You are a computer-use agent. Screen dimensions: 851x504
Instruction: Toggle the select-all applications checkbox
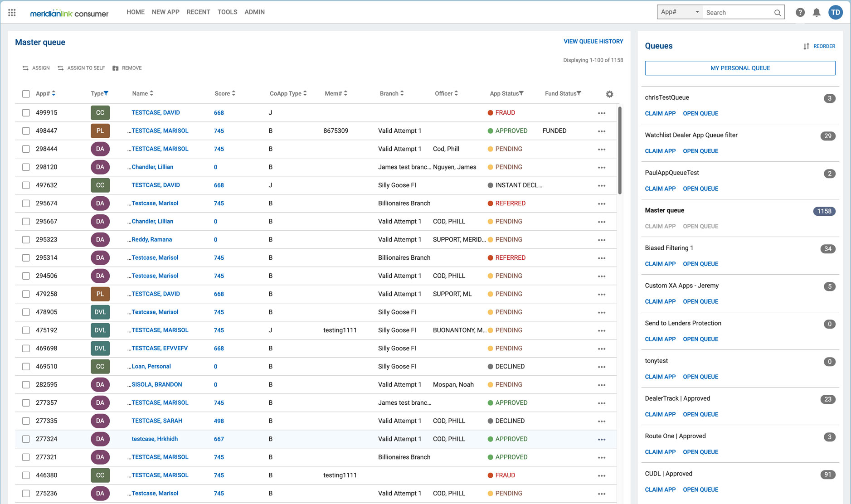tap(26, 94)
